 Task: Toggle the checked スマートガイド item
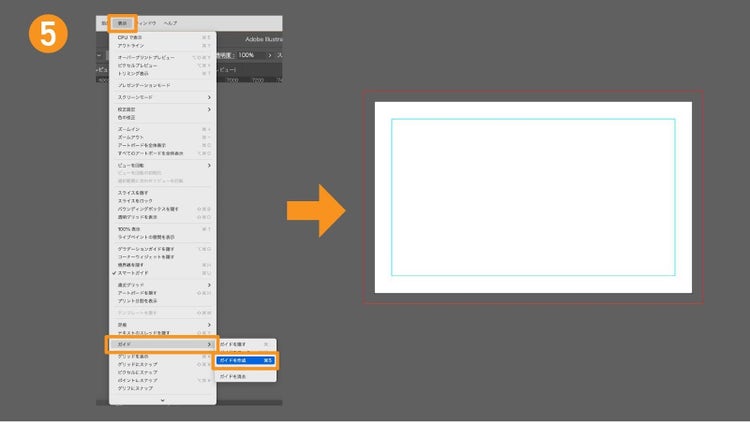(x=163, y=273)
